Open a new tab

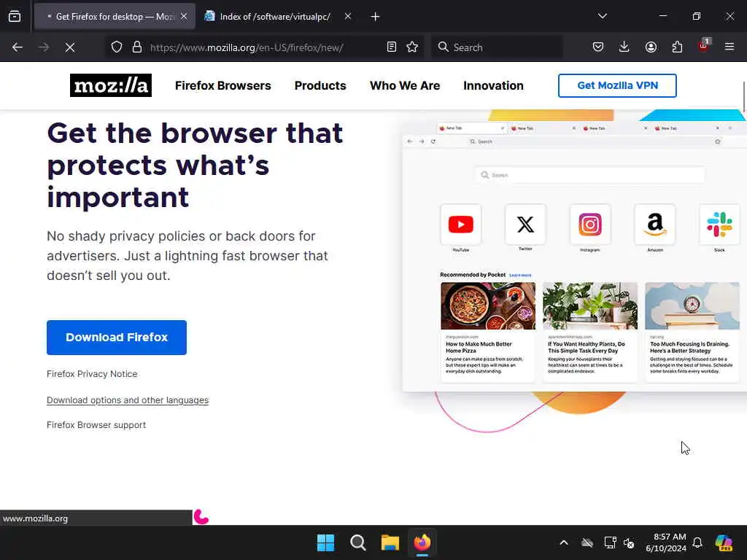tap(376, 17)
